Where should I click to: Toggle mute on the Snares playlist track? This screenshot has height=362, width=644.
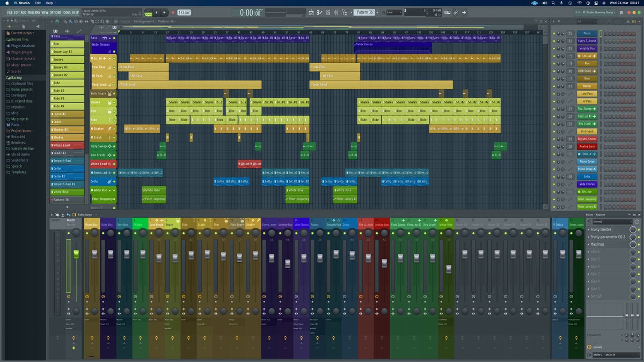[x=114, y=102]
